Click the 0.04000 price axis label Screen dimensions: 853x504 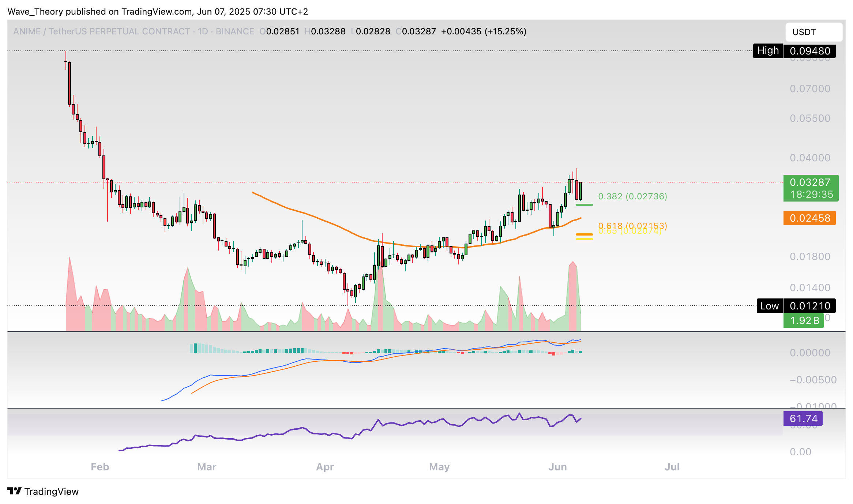click(810, 158)
